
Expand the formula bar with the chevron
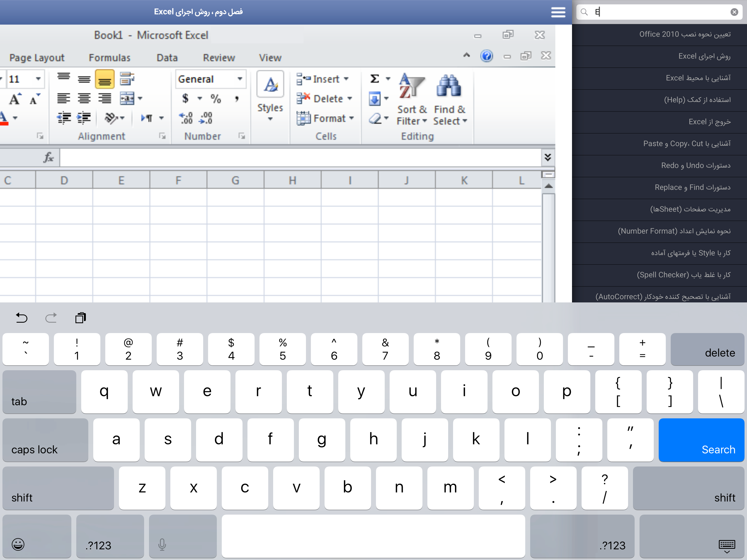(547, 157)
